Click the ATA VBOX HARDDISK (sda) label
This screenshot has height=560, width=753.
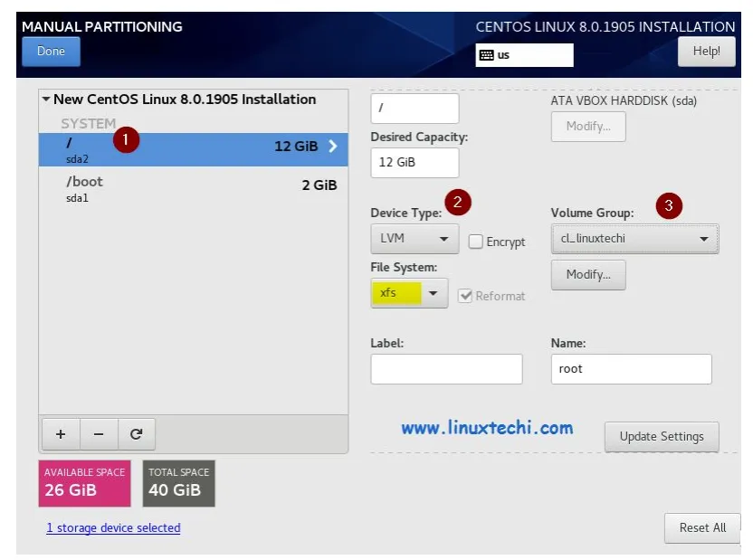click(624, 100)
